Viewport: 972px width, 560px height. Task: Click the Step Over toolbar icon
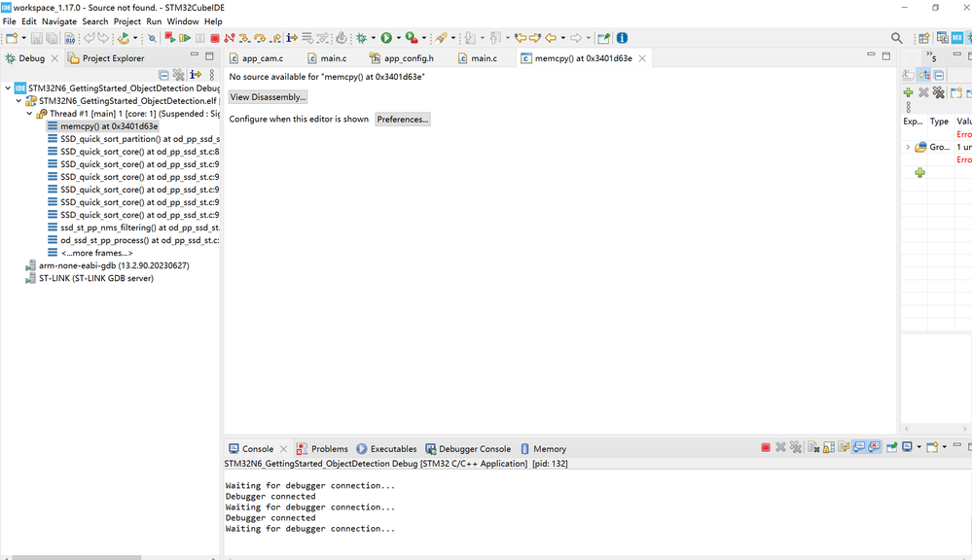tap(260, 38)
